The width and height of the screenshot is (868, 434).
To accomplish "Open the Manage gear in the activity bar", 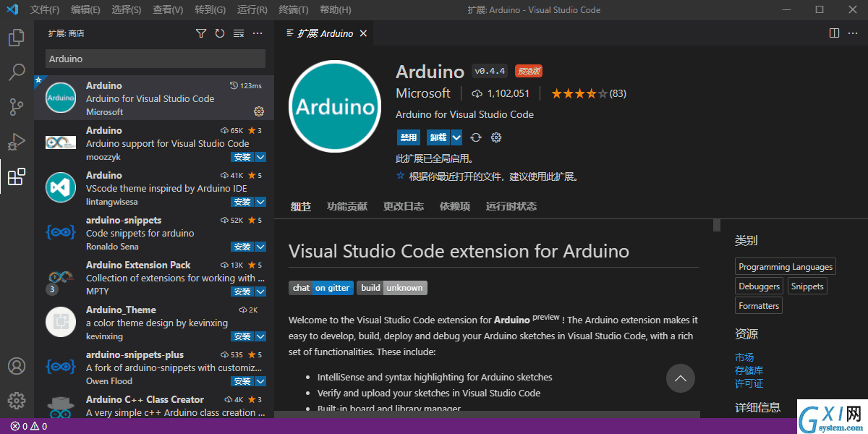I will coord(17,400).
